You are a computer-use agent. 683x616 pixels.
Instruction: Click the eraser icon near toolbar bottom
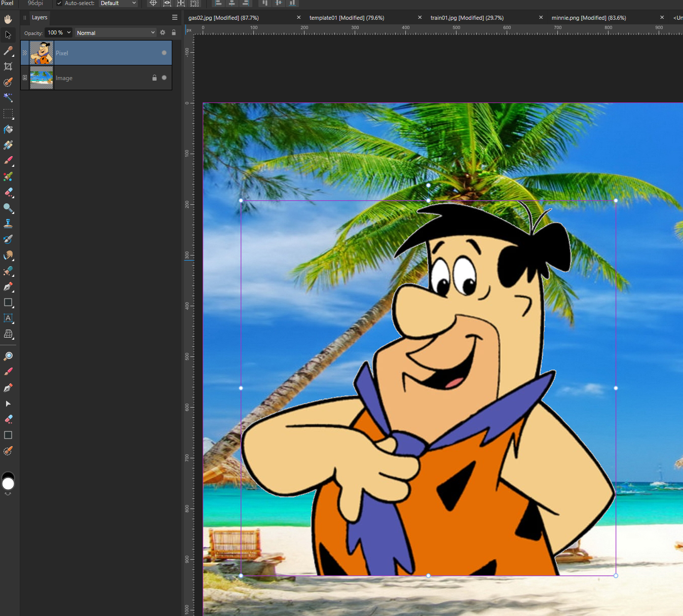8,419
